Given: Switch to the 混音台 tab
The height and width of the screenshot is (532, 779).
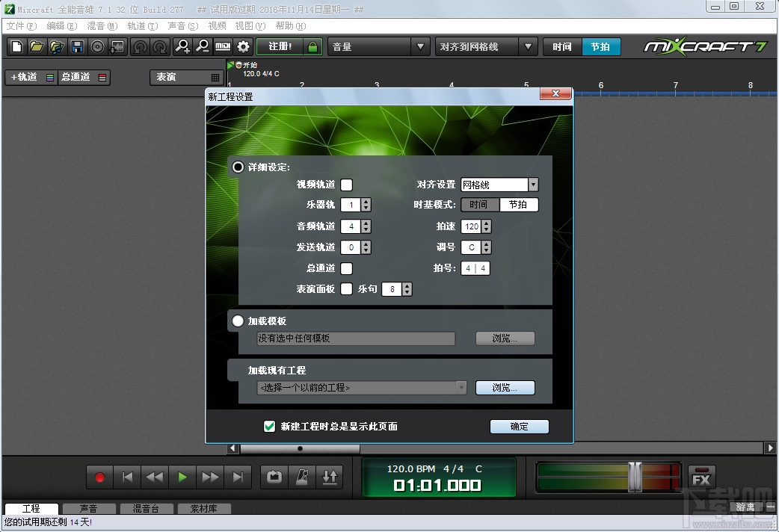Looking at the screenshot, I should click(147, 508).
